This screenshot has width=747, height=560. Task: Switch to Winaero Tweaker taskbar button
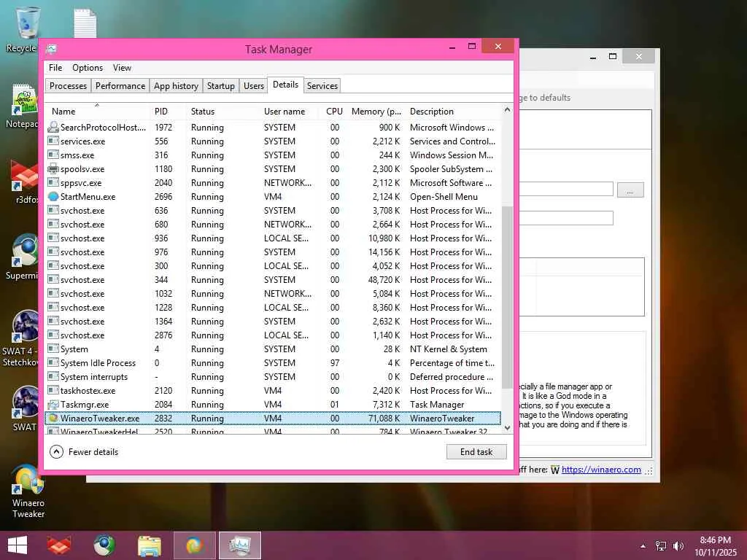point(194,545)
